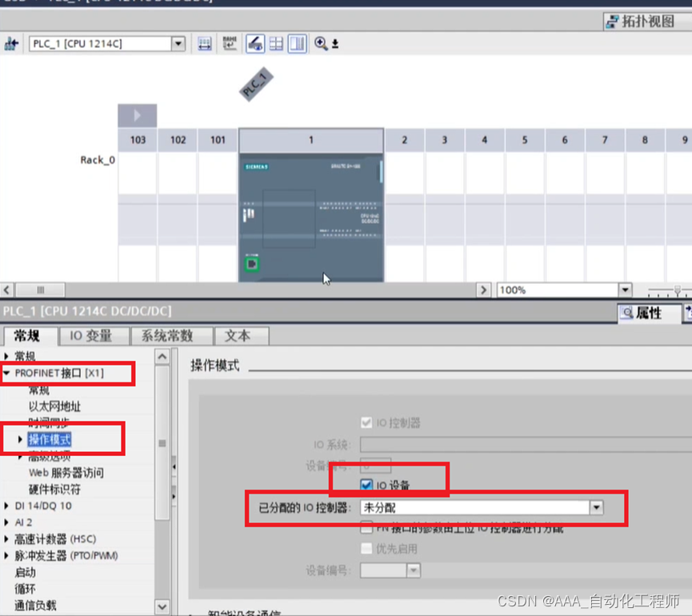692x616 pixels.
Task: Click the highlighted toolbar icon with a pencil
Action: pyautogui.click(x=255, y=44)
